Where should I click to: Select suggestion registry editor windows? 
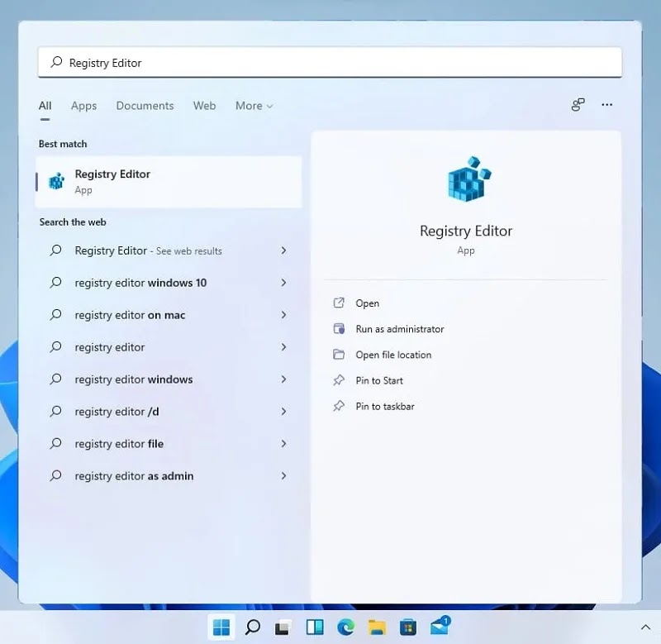(169, 379)
